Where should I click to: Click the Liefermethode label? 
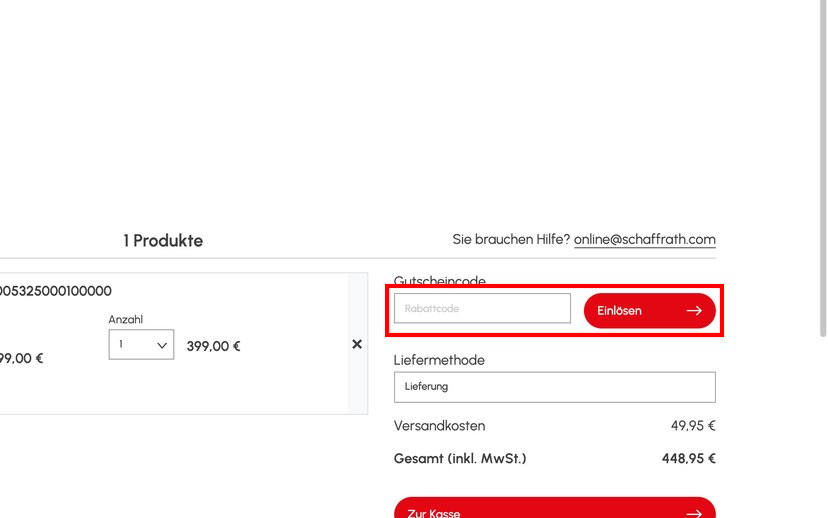pos(439,360)
